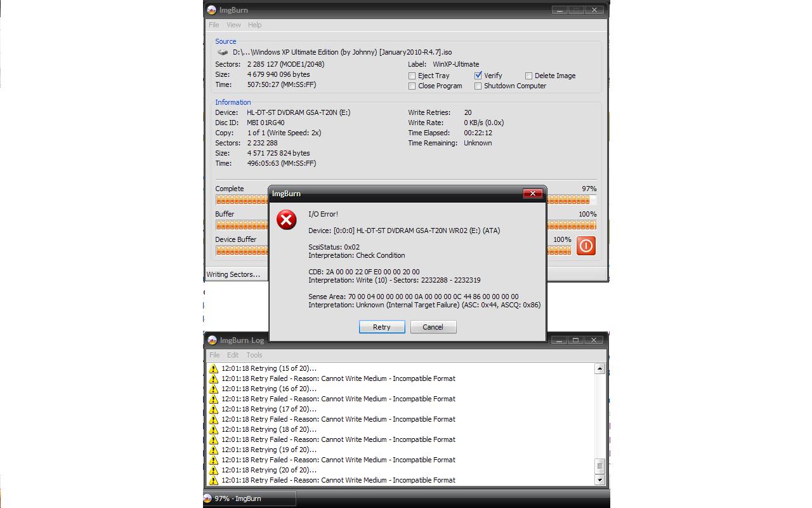Click the Device Buffer progress bar

click(393, 250)
